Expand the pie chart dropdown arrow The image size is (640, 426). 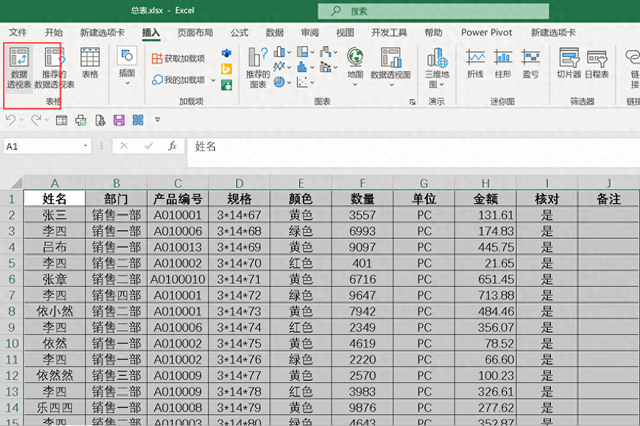click(x=289, y=82)
